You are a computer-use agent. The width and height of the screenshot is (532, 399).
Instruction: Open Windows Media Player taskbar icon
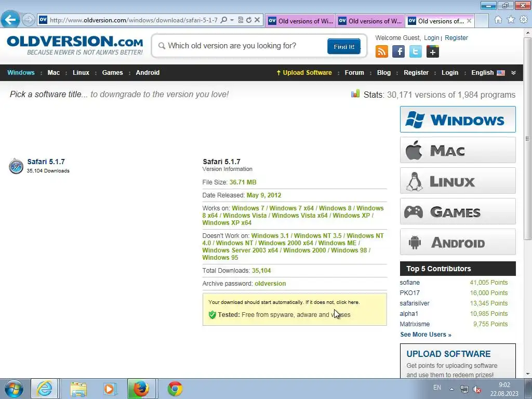point(110,389)
